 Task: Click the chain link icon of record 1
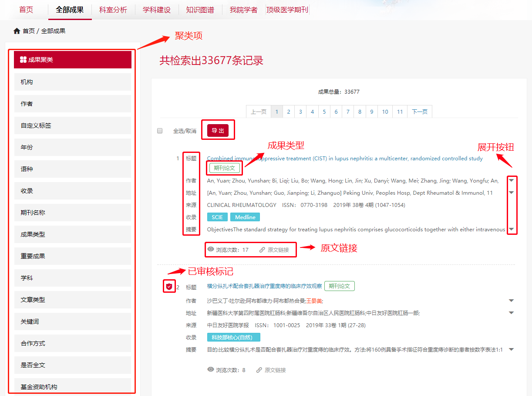(x=262, y=250)
